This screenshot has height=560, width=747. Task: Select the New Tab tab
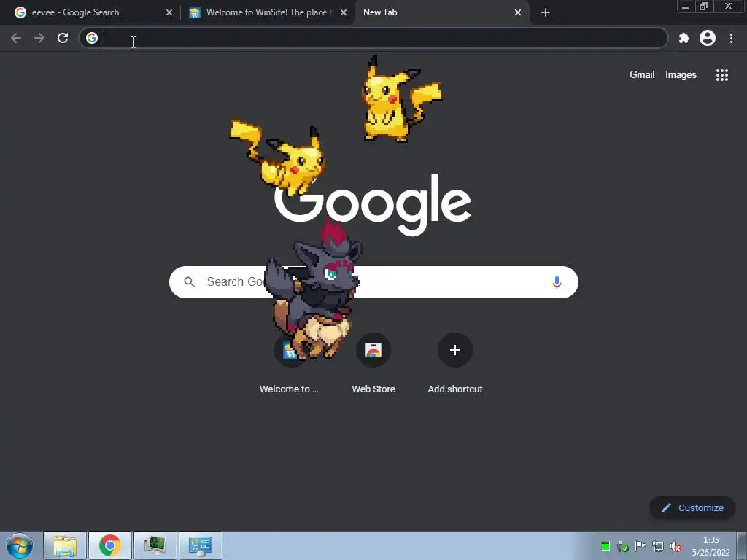[441, 12]
